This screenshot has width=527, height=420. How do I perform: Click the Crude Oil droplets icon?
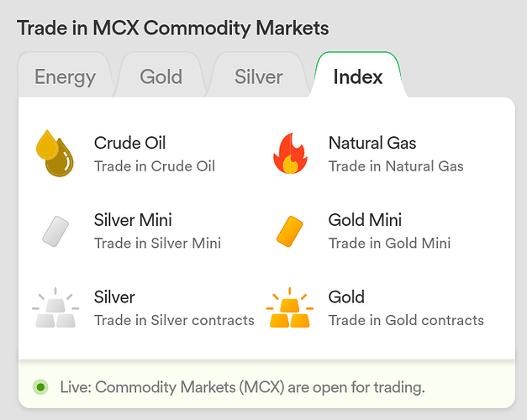(x=55, y=154)
